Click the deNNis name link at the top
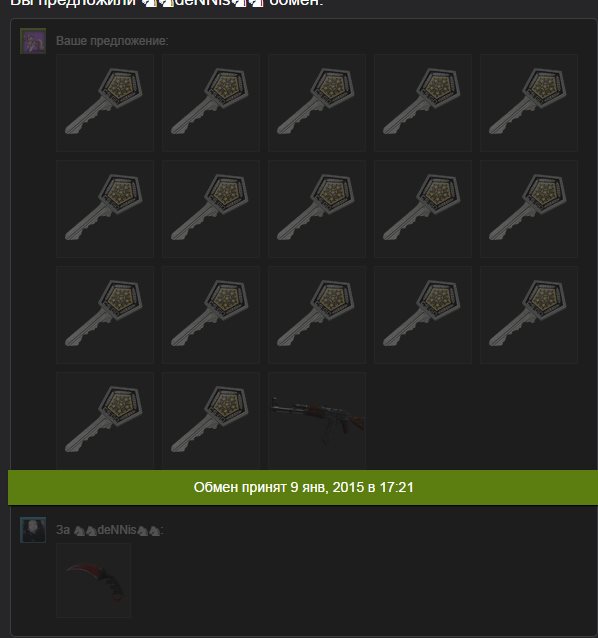 (x=203, y=3)
